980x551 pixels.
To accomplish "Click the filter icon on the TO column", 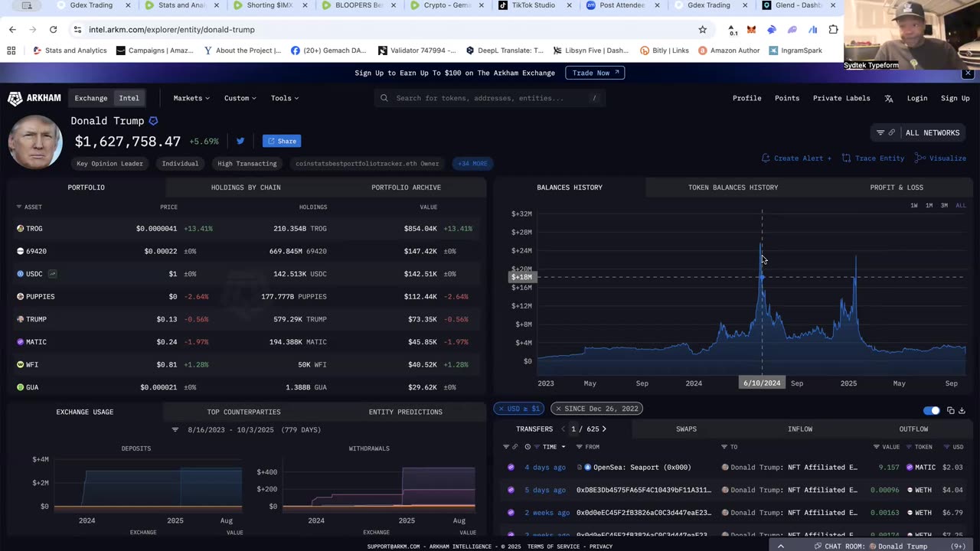I will coord(724,447).
